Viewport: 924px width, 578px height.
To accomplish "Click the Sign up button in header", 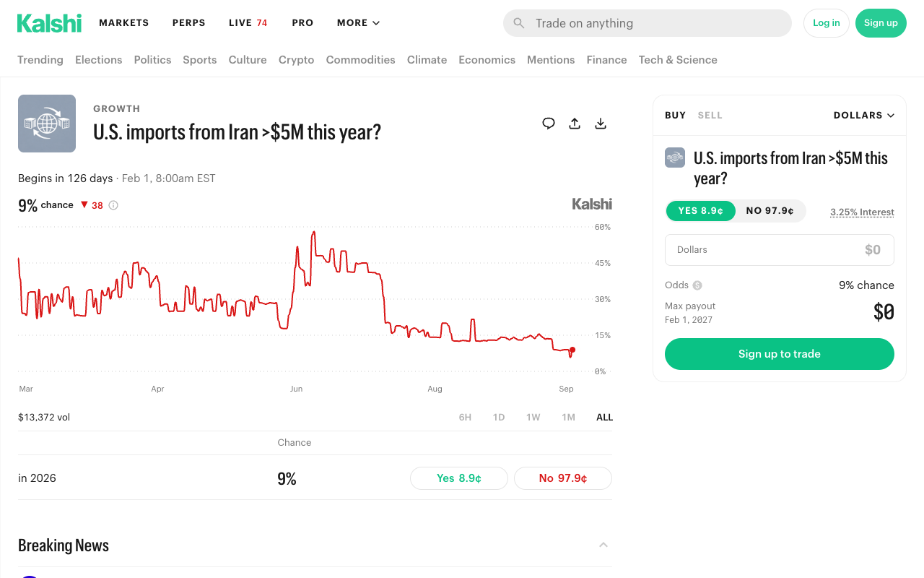I will 881,23.
